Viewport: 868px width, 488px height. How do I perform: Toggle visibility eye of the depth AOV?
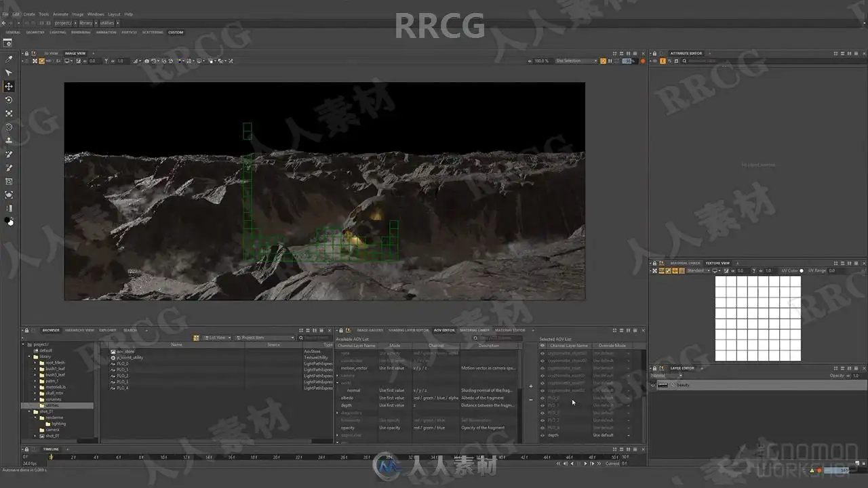[x=542, y=435]
